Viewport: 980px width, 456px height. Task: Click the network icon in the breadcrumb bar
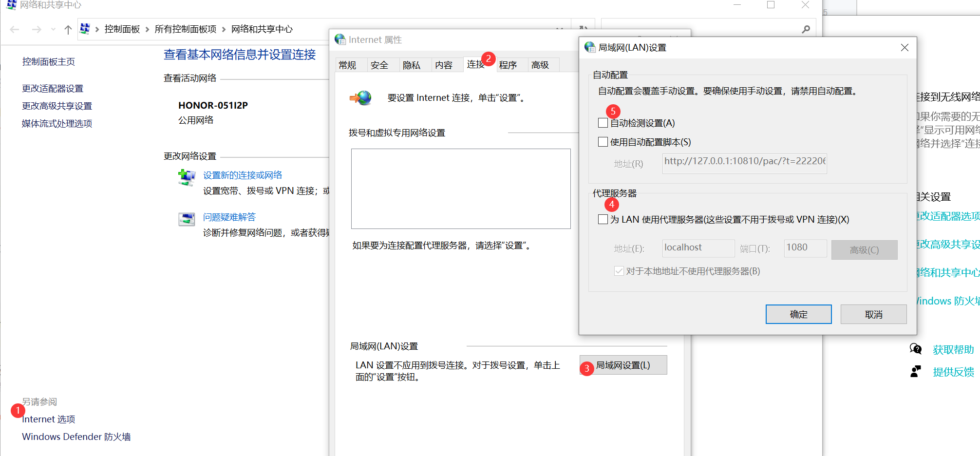point(85,29)
